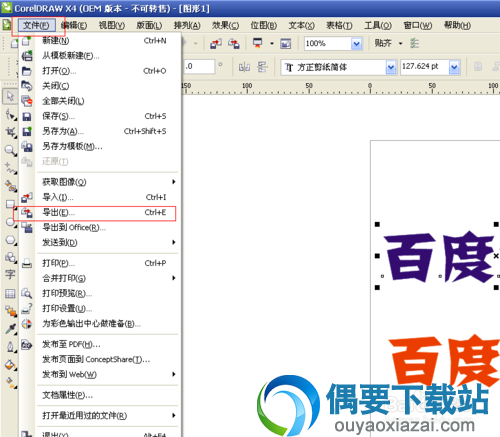Viewport: 500px width, 437px height.
Task: Click the Options icon after 贴齐
Action: 414,43
